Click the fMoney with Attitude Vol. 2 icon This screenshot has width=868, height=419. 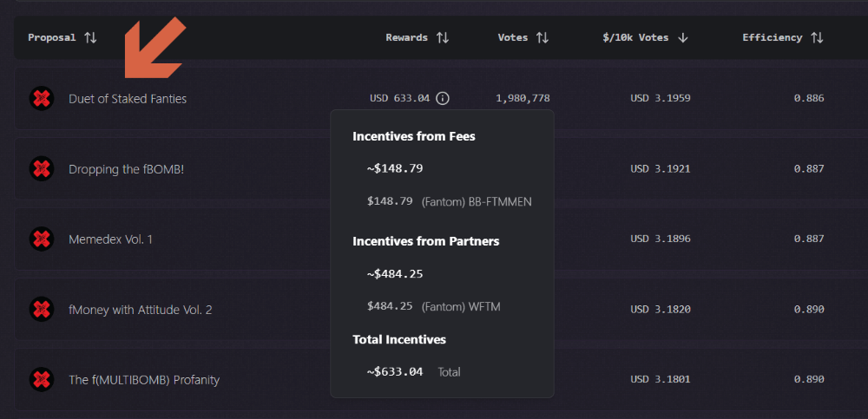click(42, 310)
